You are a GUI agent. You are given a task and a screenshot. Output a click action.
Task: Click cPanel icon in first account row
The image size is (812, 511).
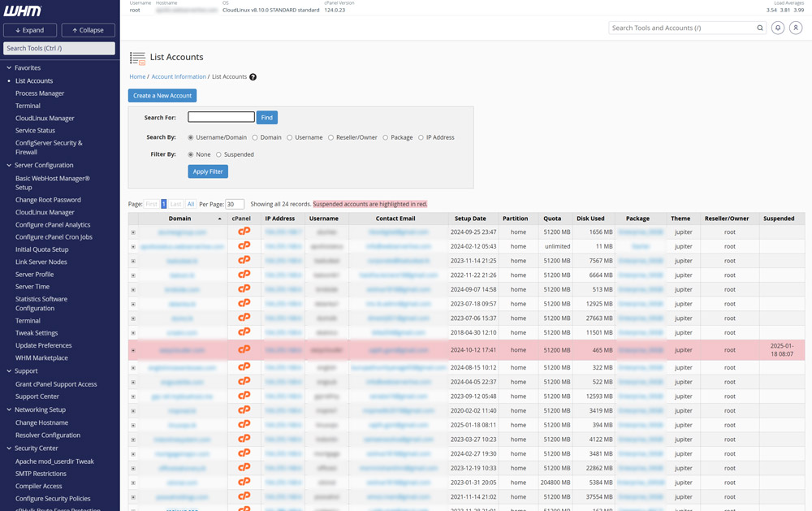(244, 232)
